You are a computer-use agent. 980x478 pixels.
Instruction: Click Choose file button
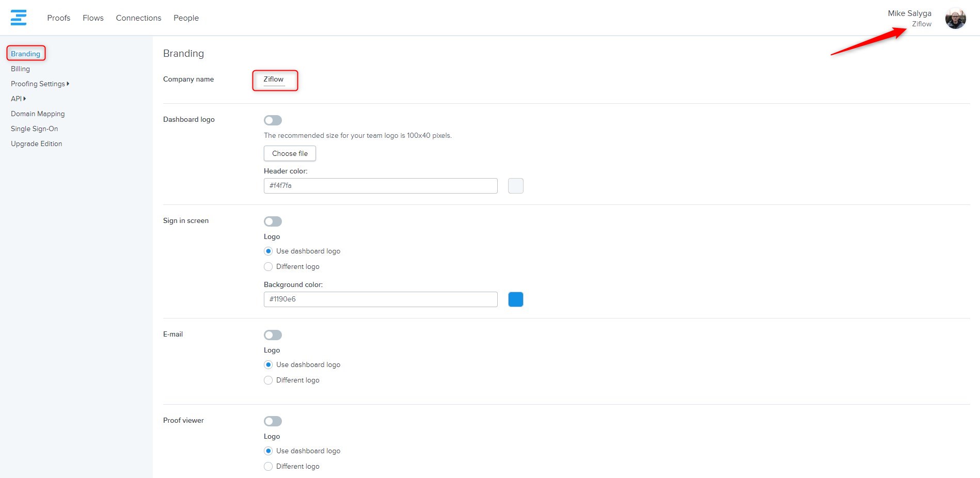(290, 153)
